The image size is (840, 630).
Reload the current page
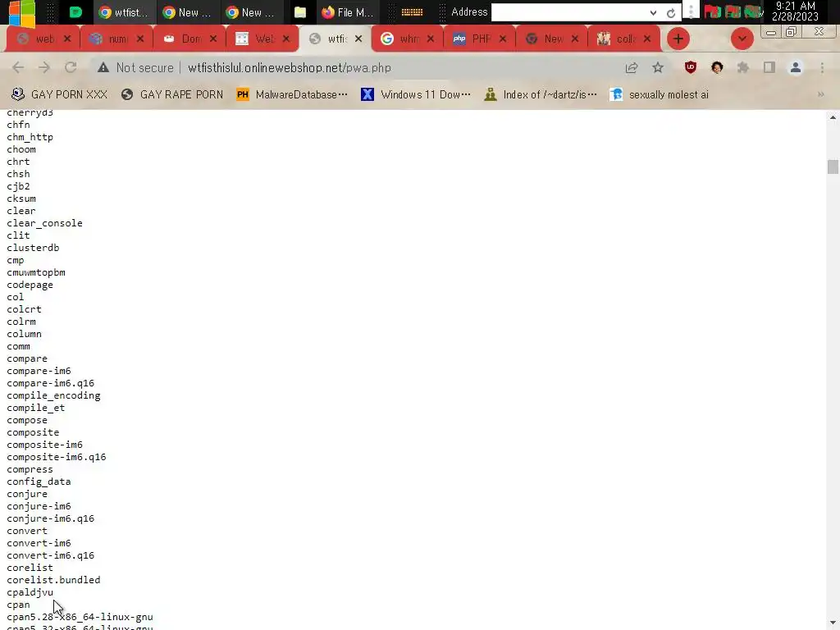pyautogui.click(x=71, y=67)
